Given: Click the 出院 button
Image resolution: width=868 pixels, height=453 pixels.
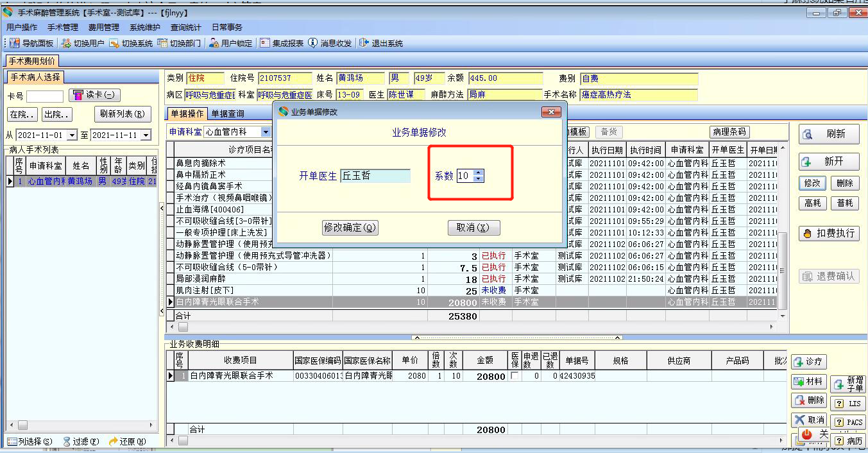Looking at the screenshot, I should [x=57, y=115].
